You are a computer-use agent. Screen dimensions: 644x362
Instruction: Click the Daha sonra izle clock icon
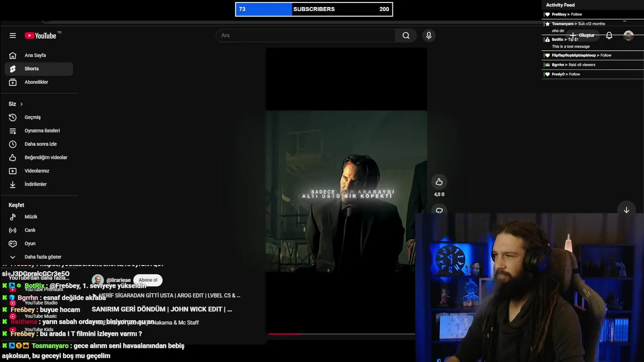click(x=13, y=144)
